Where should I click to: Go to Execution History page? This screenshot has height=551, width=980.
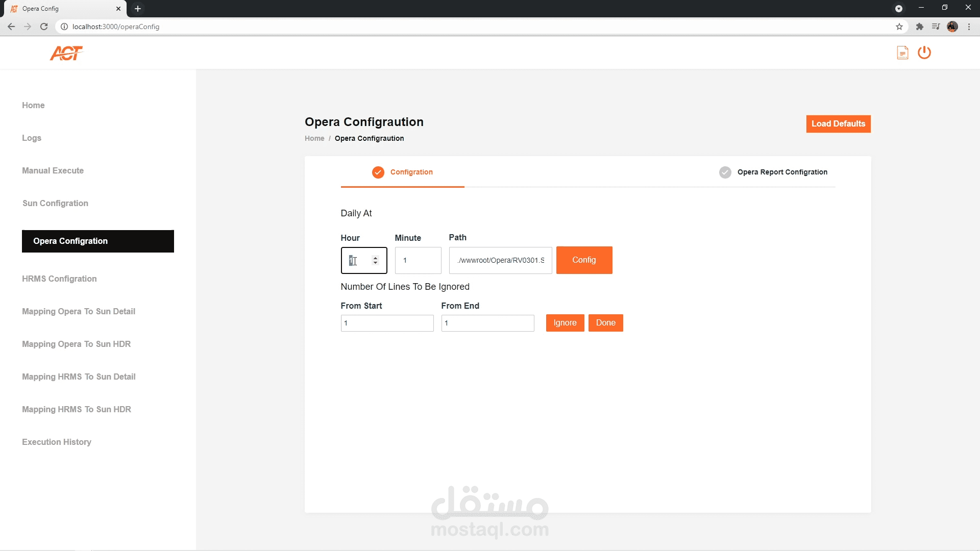pyautogui.click(x=57, y=442)
